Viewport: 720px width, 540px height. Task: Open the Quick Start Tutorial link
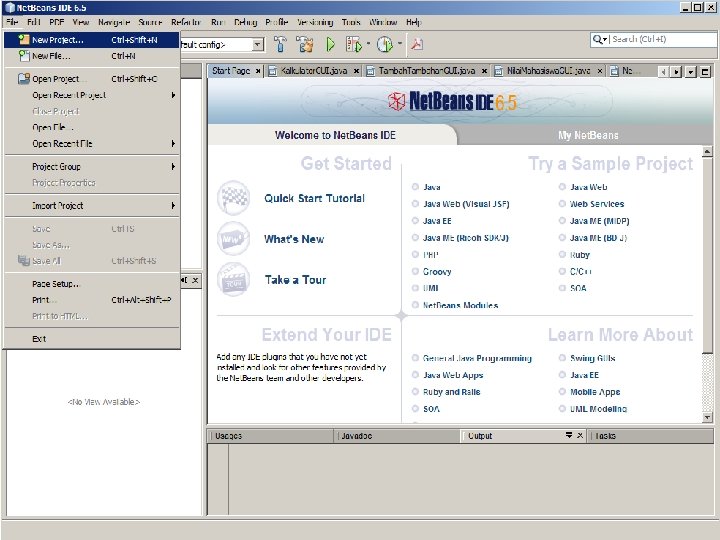click(315, 198)
